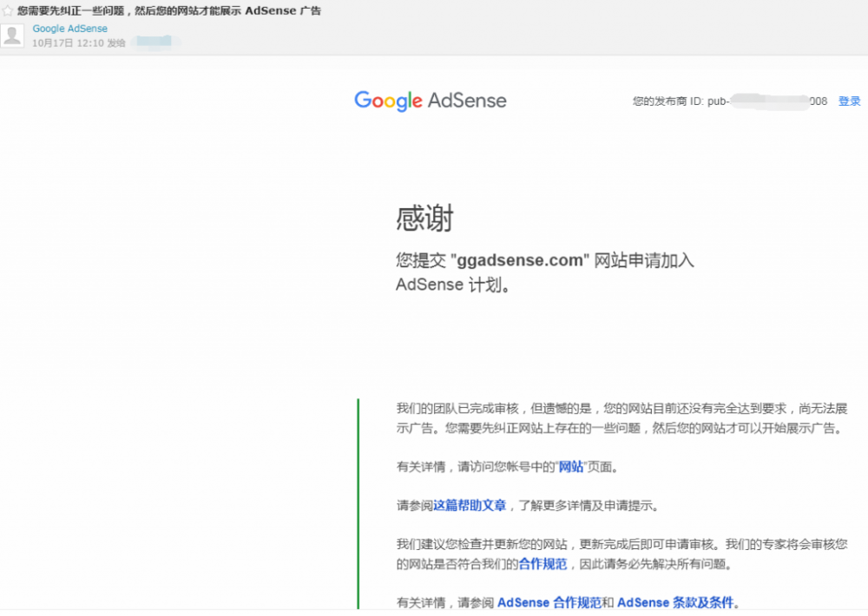This screenshot has height=616, width=868.
Task: Click the Google AdSense logo
Action: click(x=431, y=101)
